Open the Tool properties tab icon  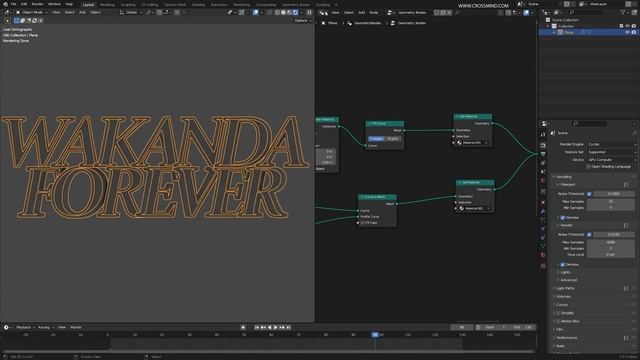pyautogui.click(x=543, y=134)
